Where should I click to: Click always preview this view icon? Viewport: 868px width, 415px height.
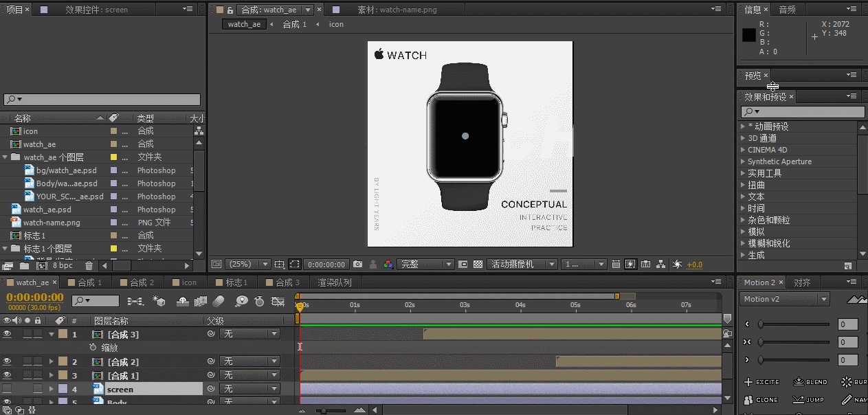[216, 264]
